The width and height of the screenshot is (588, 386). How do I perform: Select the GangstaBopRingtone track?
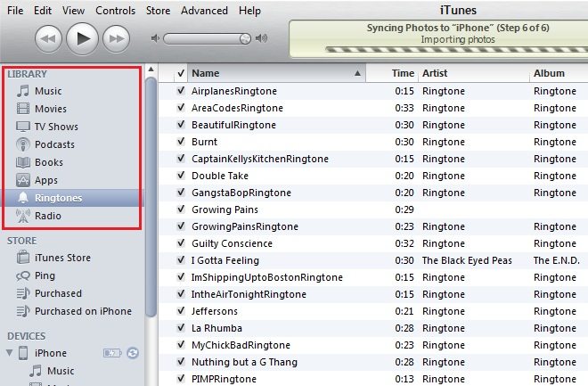point(241,193)
